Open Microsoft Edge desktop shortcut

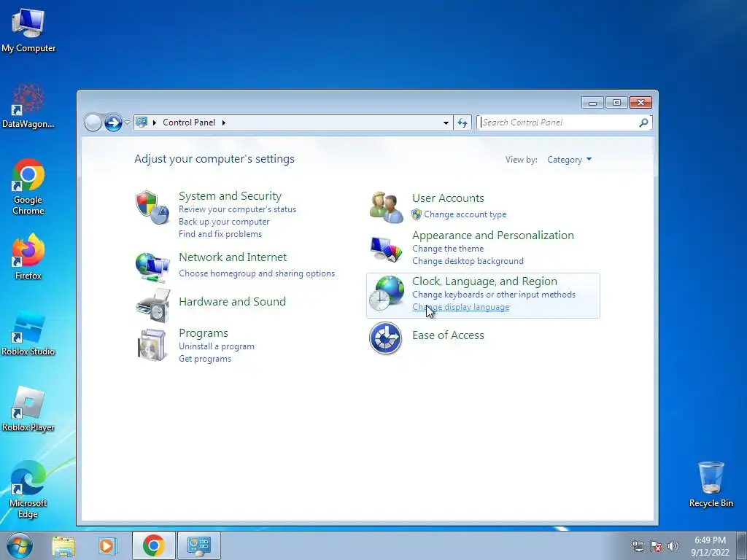click(28, 489)
